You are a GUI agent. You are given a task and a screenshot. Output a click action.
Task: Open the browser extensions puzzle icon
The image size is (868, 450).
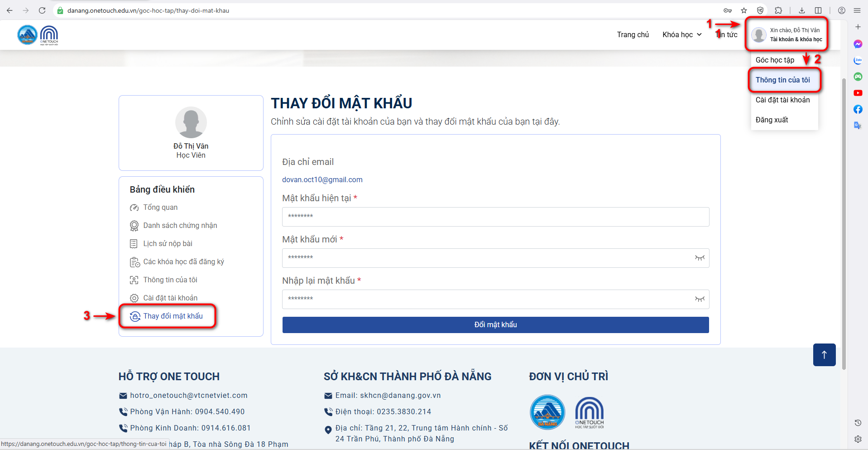click(778, 10)
